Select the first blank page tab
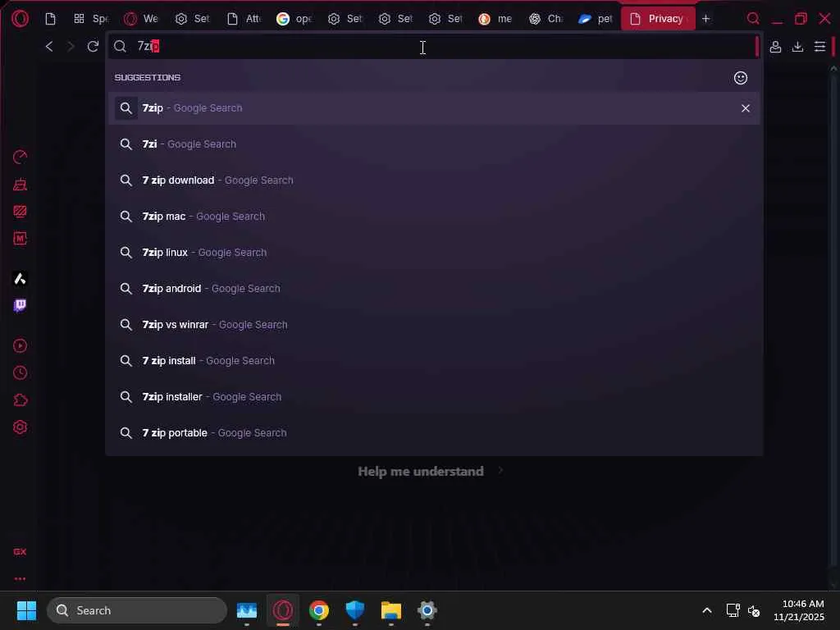Screen dimensions: 840x630 50,19
